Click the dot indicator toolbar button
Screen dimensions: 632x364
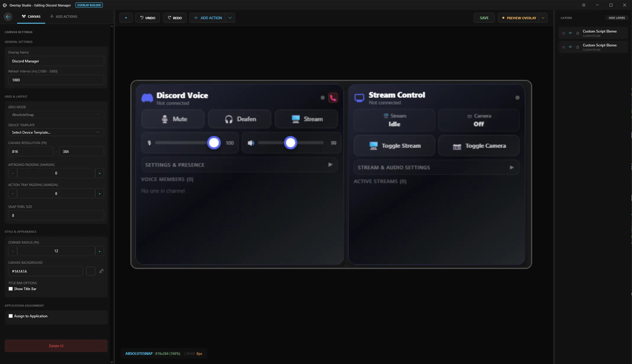[x=126, y=18]
